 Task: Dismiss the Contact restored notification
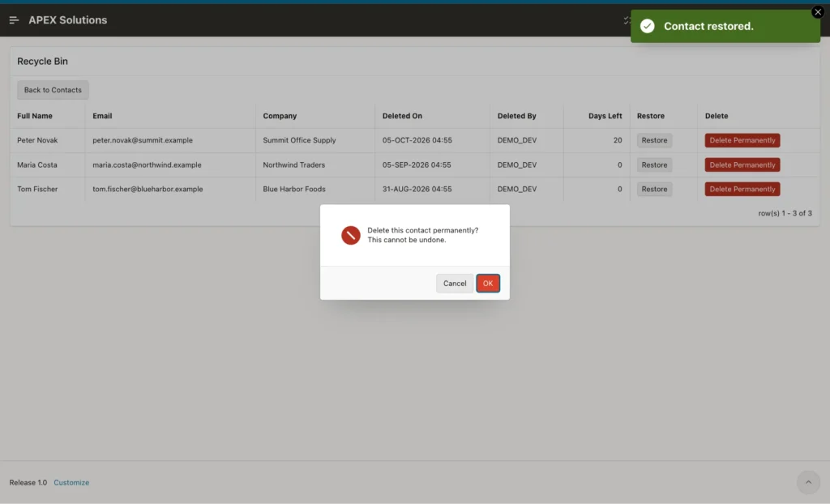pos(817,12)
